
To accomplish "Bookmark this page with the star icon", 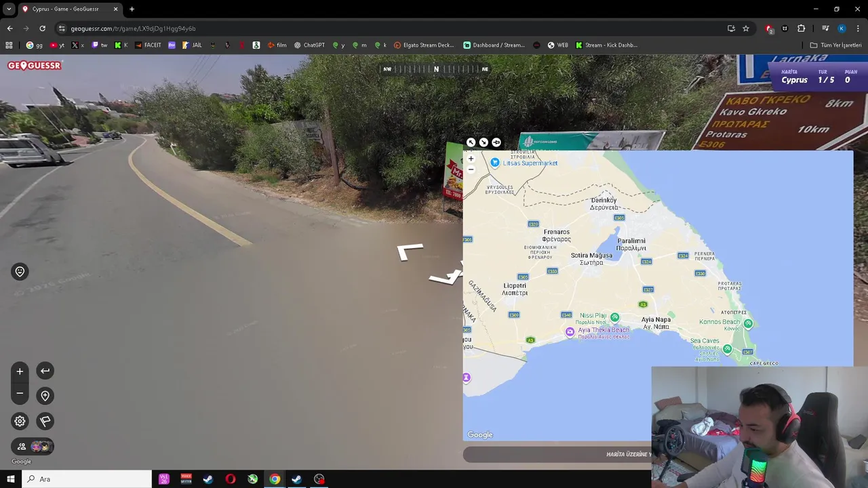I will click(x=746, y=28).
